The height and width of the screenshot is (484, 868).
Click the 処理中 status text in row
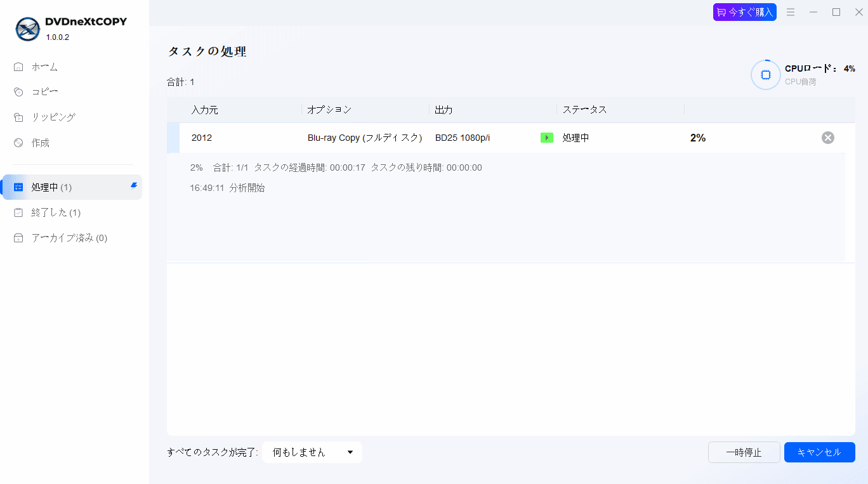[x=575, y=138]
